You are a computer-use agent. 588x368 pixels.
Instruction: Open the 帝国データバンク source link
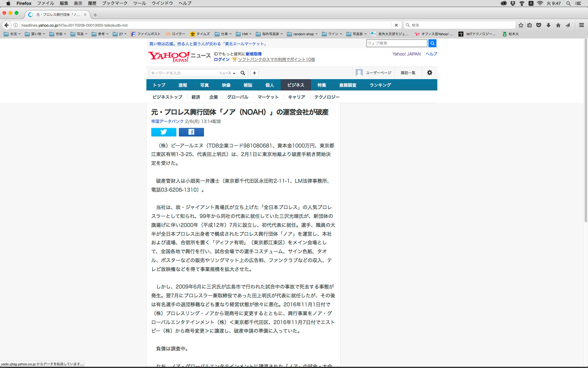167,121
